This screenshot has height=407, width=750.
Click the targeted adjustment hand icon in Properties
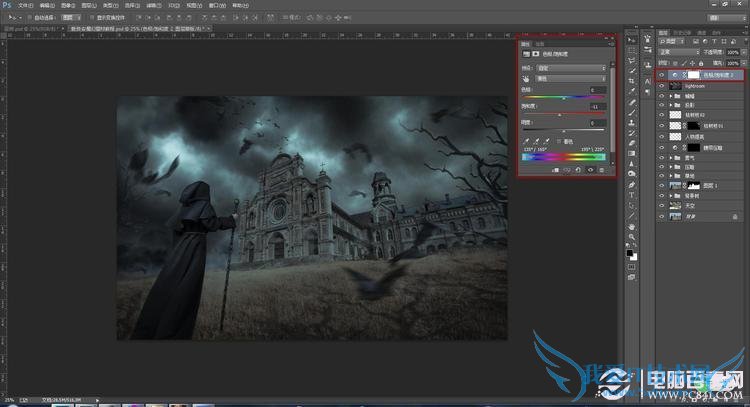[527, 78]
